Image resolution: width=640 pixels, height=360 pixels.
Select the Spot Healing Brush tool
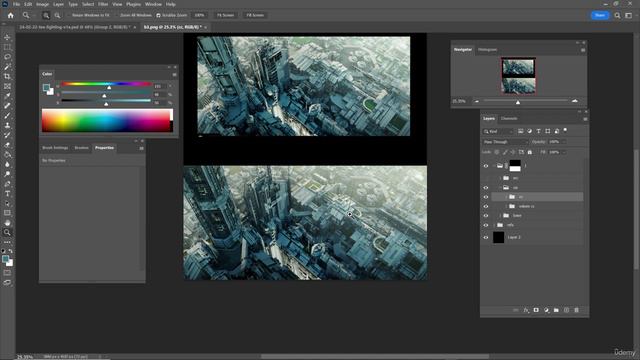(7, 106)
